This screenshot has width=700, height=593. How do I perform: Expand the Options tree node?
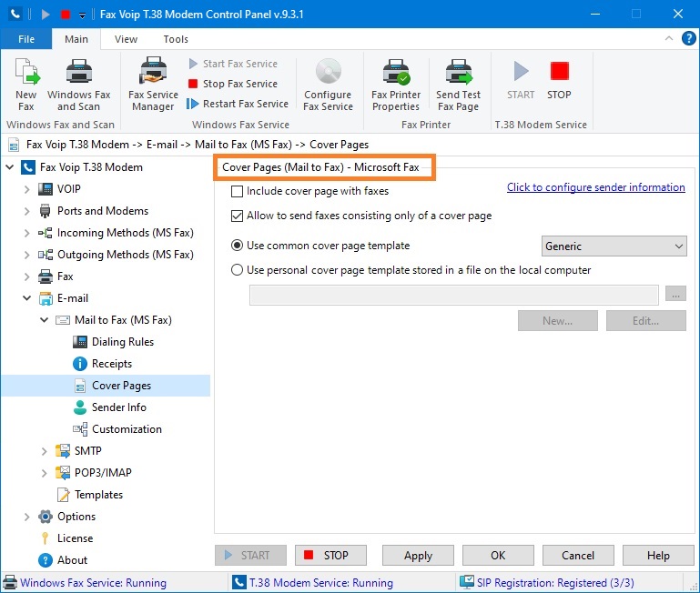(x=26, y=517)
